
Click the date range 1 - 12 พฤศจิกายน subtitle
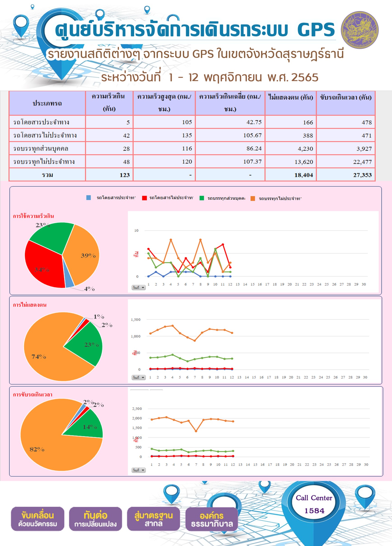(x=210, y=78)
